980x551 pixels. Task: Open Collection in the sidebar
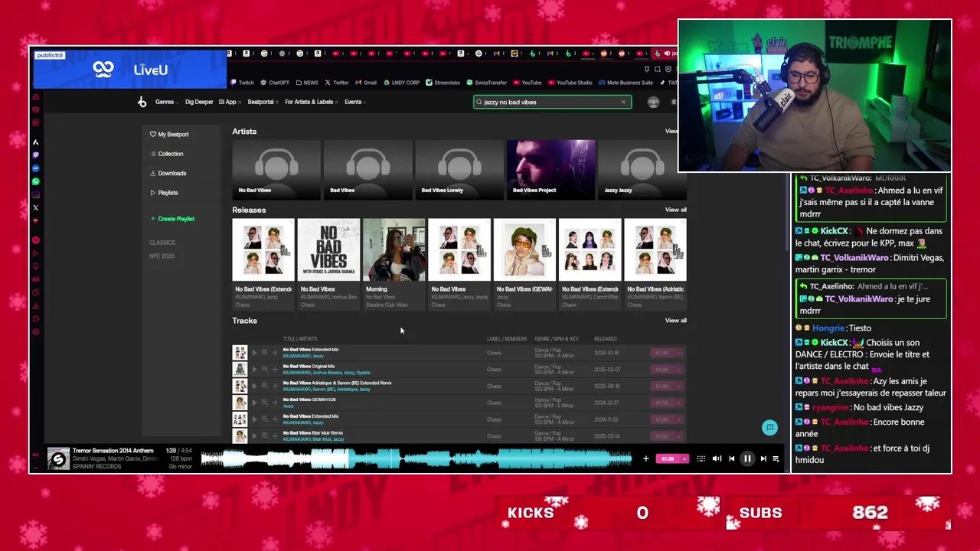pos(167,154)
